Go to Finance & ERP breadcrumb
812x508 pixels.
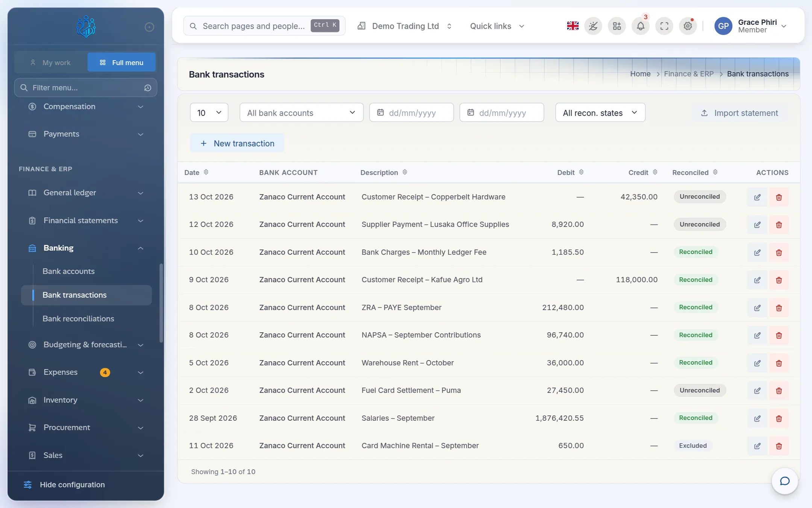click(689, 74)
